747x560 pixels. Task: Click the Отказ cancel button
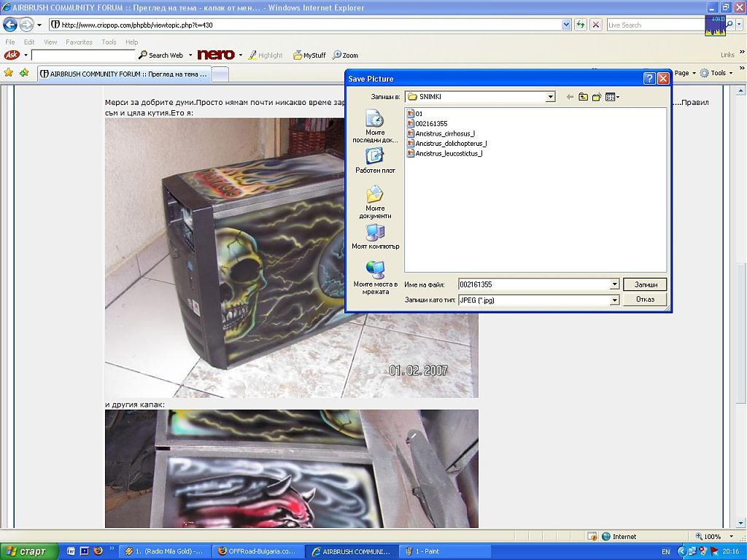pyautogui.click(x=645, y=299)
